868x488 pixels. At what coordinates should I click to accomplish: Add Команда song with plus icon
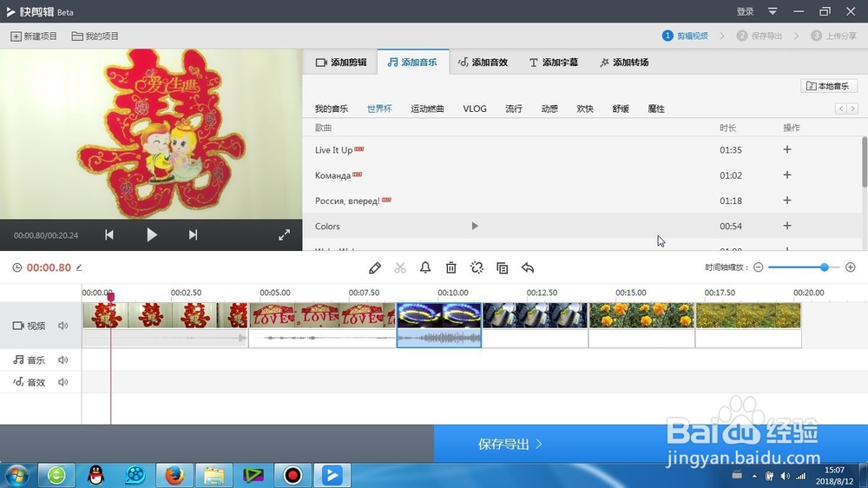[786, 175]
